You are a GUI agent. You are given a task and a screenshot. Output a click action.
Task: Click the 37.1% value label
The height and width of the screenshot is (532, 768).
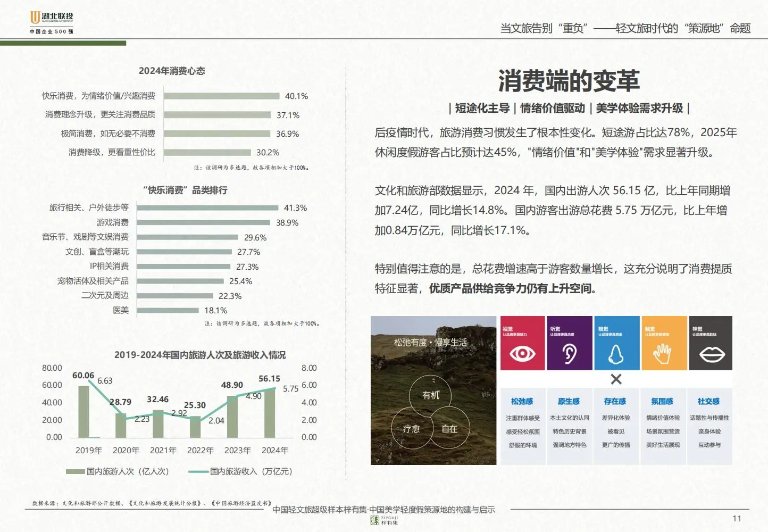pos(288,115)
